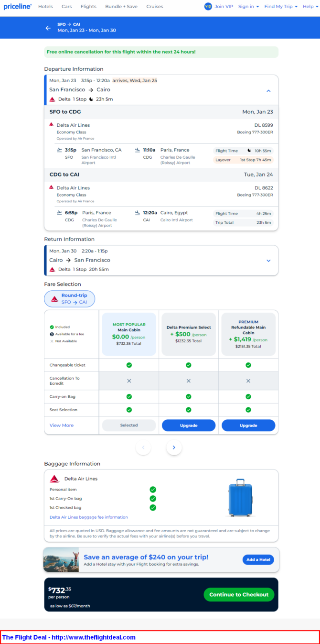320x644 pixels.
Task: Click flight number DL 8622
Action: pos(264,188)
